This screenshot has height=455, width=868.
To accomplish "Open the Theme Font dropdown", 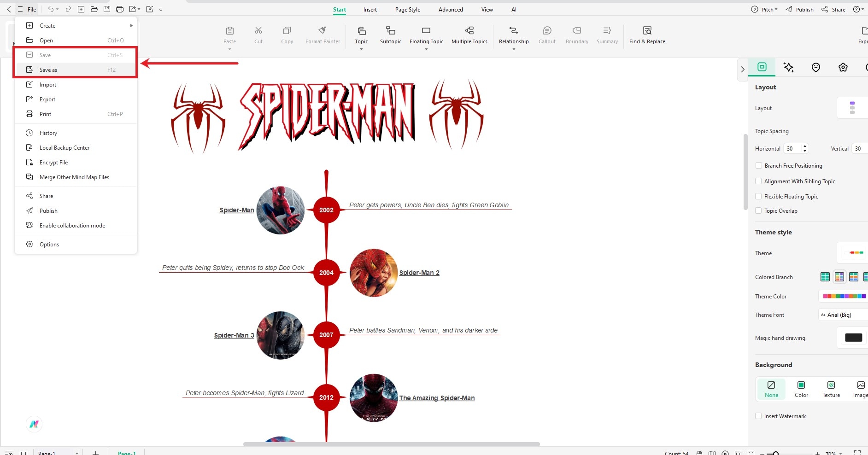I will [x=843, y=315].
